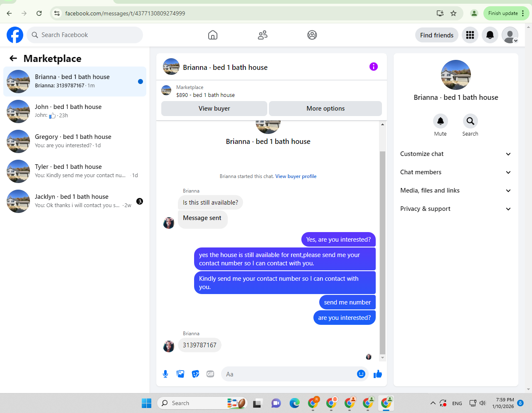Viewport: 532px width, 413px height.
Task: Bookmark this page with star
Action: click(x=453, y=13)
